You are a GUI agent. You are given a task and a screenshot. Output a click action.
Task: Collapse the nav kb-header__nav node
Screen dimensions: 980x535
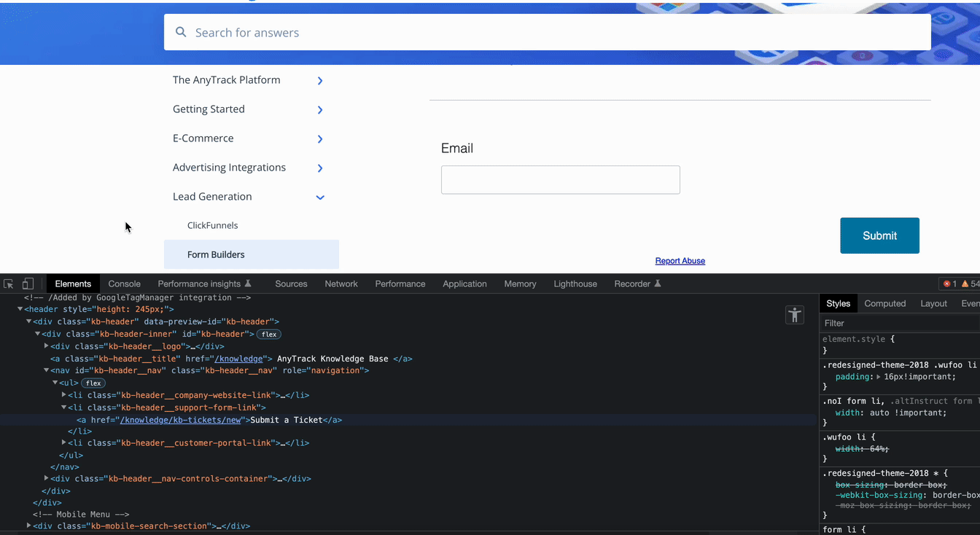47,370
